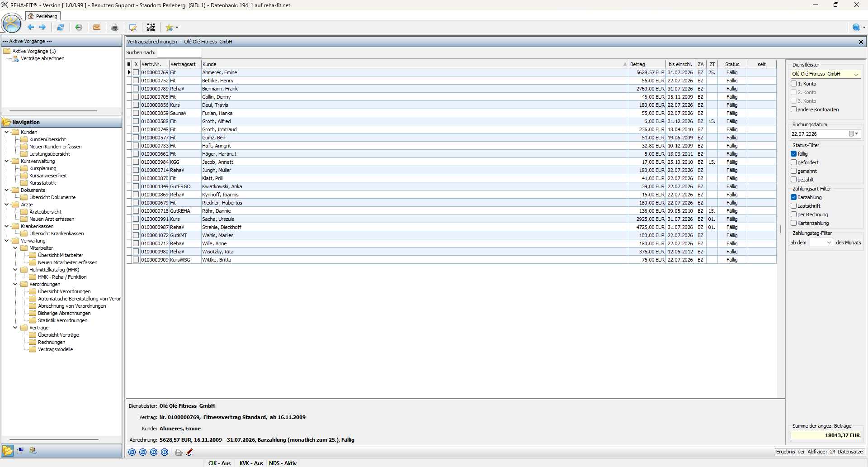
Task: Click the REHA-FIT round logo button
Action: (12, 24)
